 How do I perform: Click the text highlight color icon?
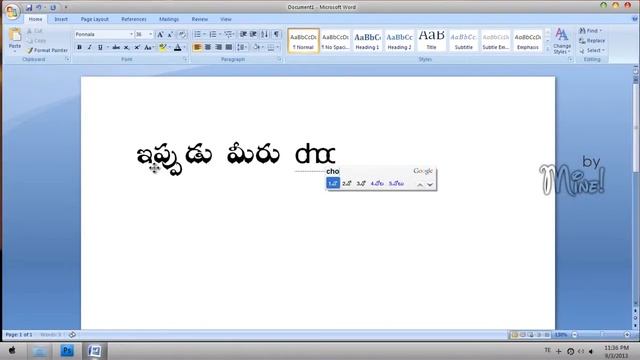(x=162, y=47)
